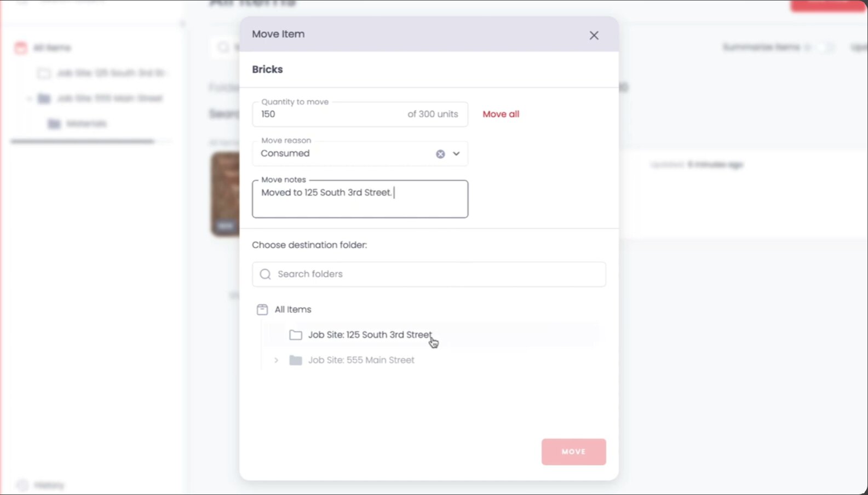868x495 pixels.
Task: Expand Job Site: 555 Main Street folder
Action: point(277,360)
